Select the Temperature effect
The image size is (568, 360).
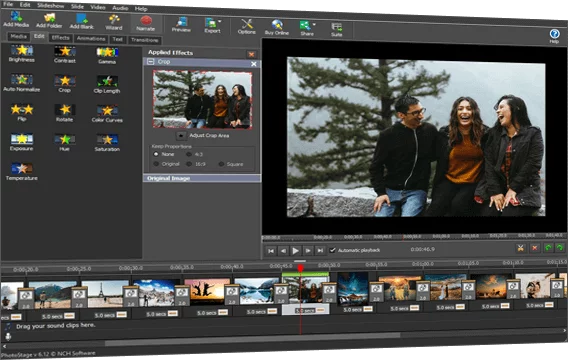tap(22, 171)
